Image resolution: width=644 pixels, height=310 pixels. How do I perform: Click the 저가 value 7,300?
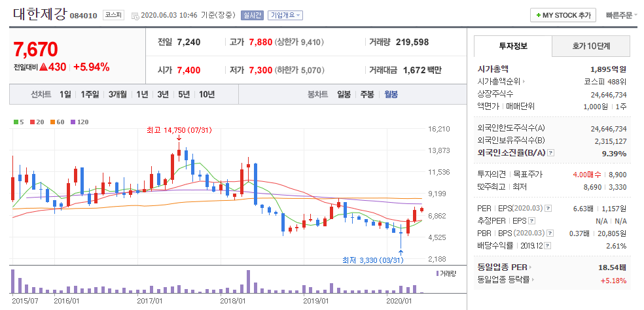point(260,70)
